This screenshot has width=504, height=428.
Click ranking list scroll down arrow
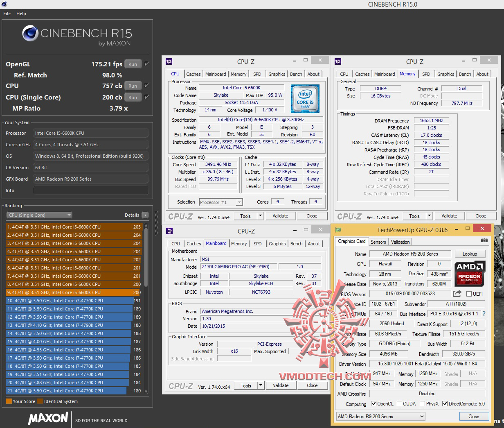coord(146,392)
